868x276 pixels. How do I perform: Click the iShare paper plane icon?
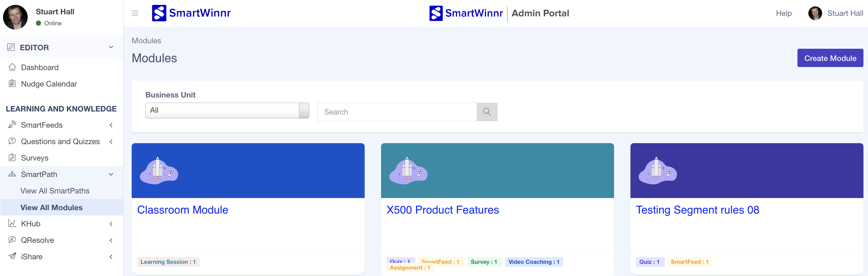tap(12, 256)
